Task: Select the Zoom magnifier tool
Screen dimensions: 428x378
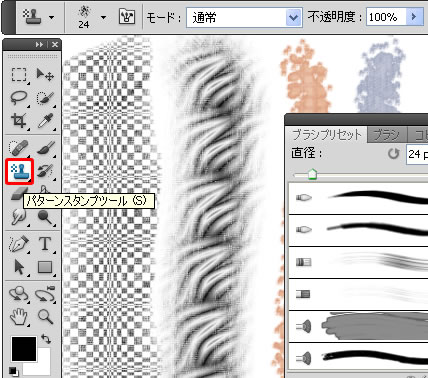Action: 45,317
